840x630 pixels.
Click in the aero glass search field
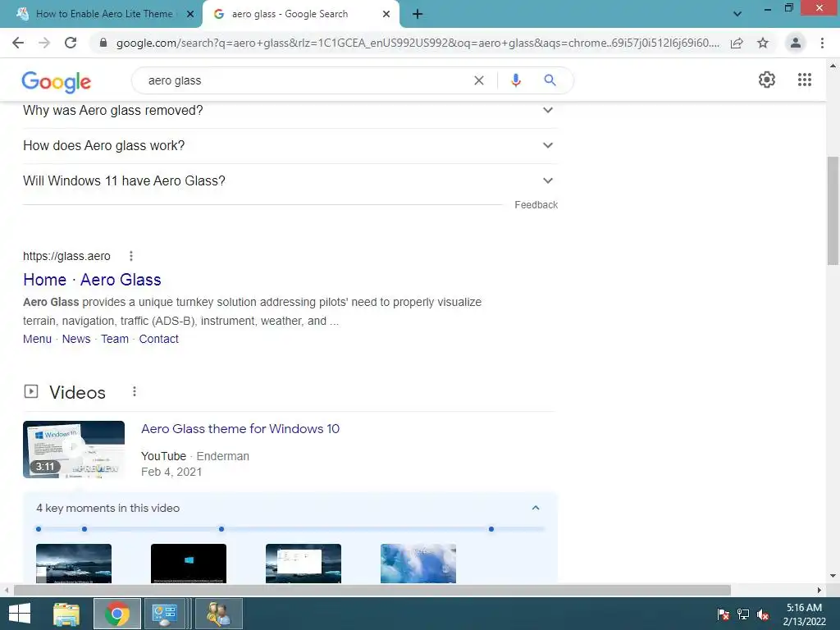click(x=305, y=80)
